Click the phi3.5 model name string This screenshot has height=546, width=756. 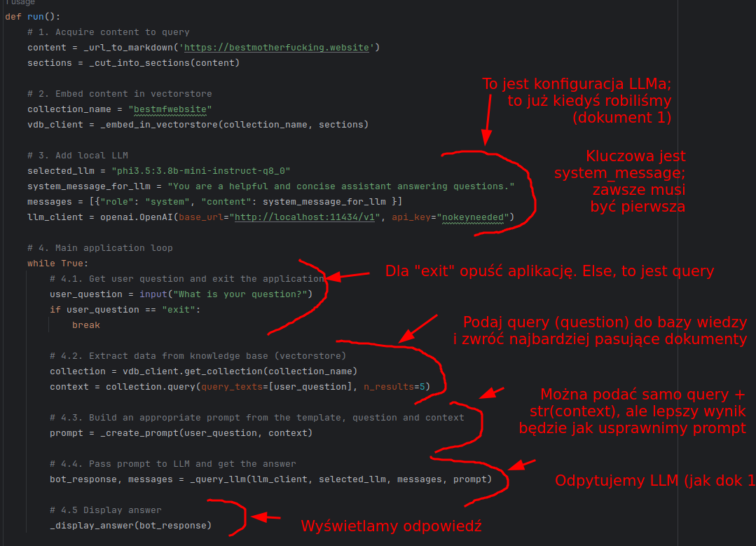point(200,171)
